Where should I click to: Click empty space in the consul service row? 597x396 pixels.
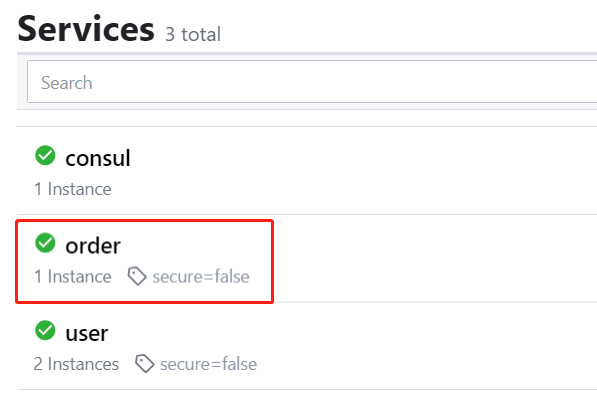click(x=362, y=171)
